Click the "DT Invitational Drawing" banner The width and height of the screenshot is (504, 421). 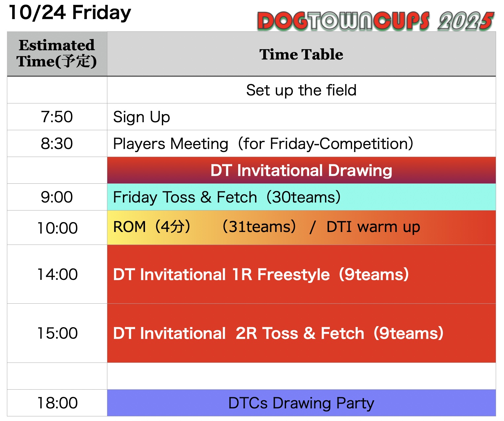(301, 171)
